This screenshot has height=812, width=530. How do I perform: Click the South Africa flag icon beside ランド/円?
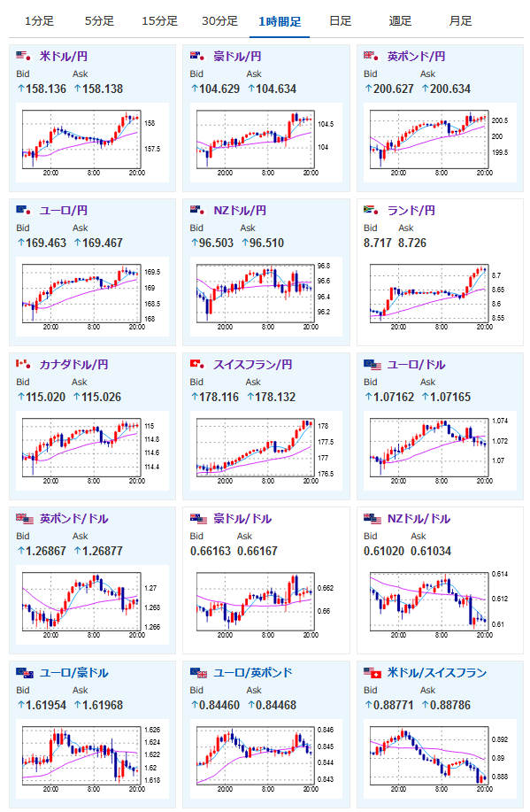tap(371, 210)
